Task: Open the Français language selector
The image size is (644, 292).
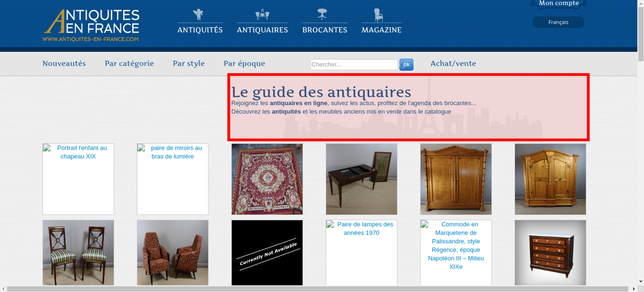Action: coord(558,22)
